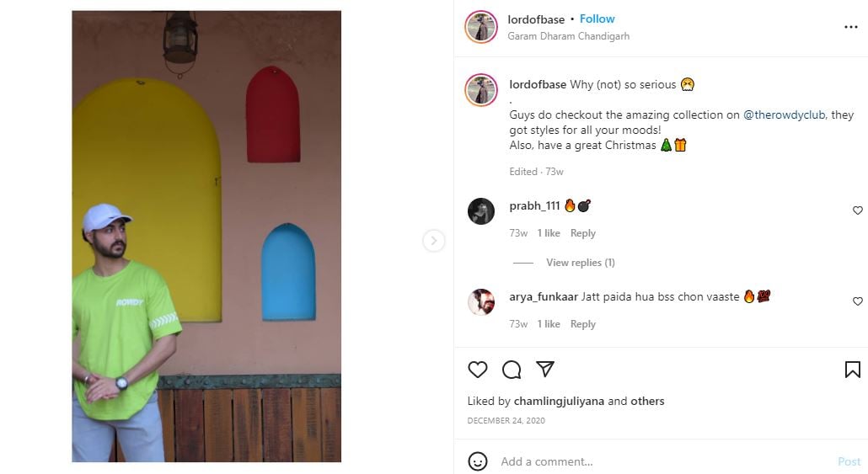Click the Add a comment field
The height and width of the screenshot is (474, 868).
657,461
